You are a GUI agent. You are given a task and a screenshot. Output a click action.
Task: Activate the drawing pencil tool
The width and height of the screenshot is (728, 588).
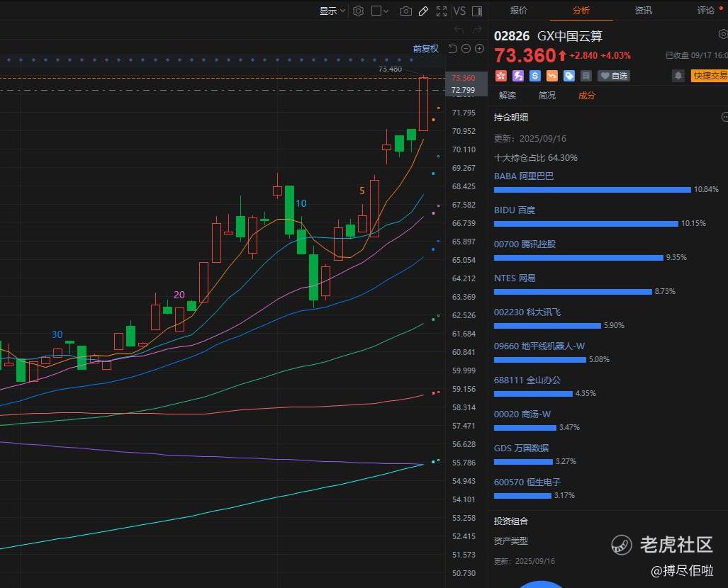[423, 11]
